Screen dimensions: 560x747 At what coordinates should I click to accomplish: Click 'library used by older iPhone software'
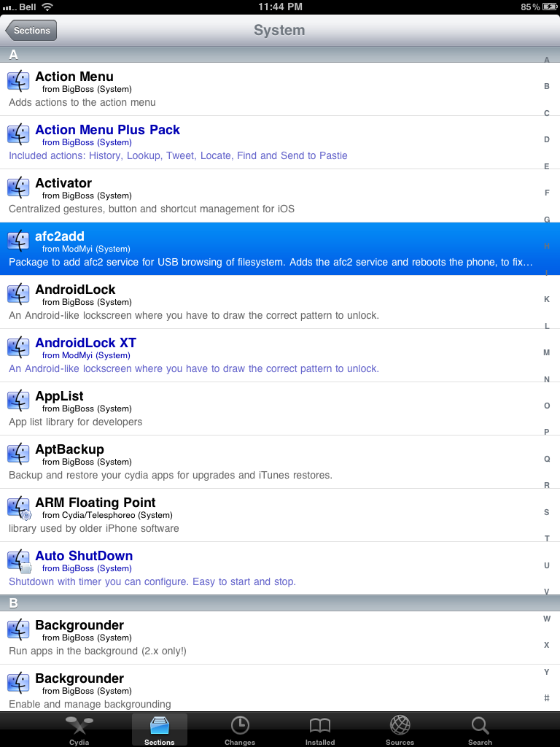tap(94, 529)
